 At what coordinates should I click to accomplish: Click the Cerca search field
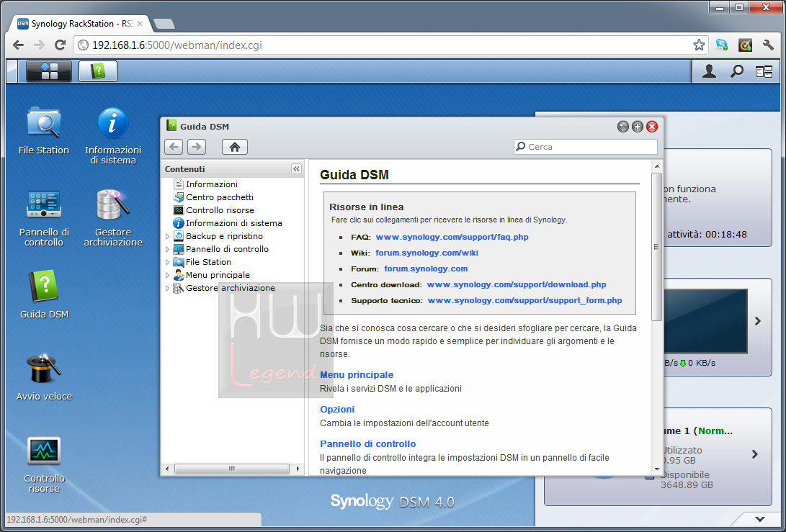pyautogui.click(x=586, y=147)
